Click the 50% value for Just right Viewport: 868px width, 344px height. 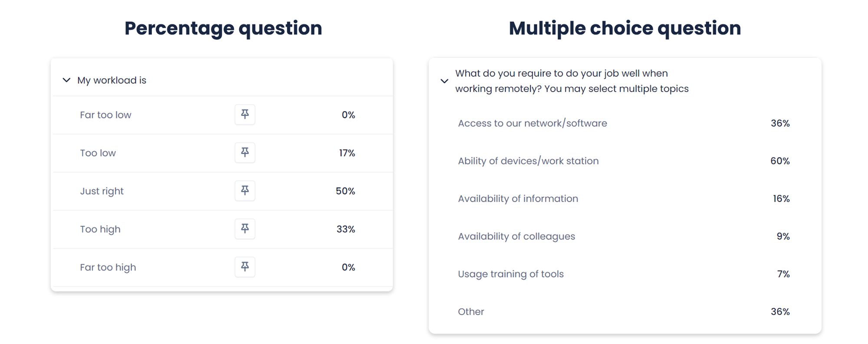(345, 191)
